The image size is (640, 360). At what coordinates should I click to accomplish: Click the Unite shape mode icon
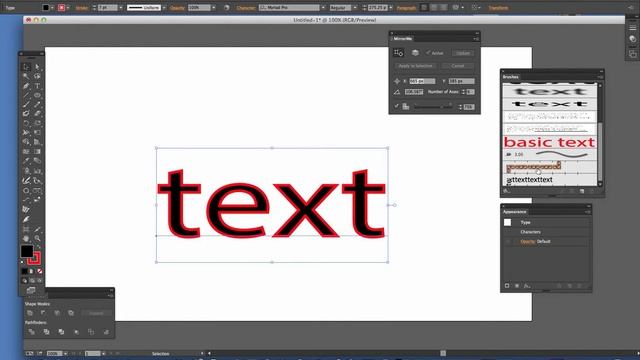(30, 313)
